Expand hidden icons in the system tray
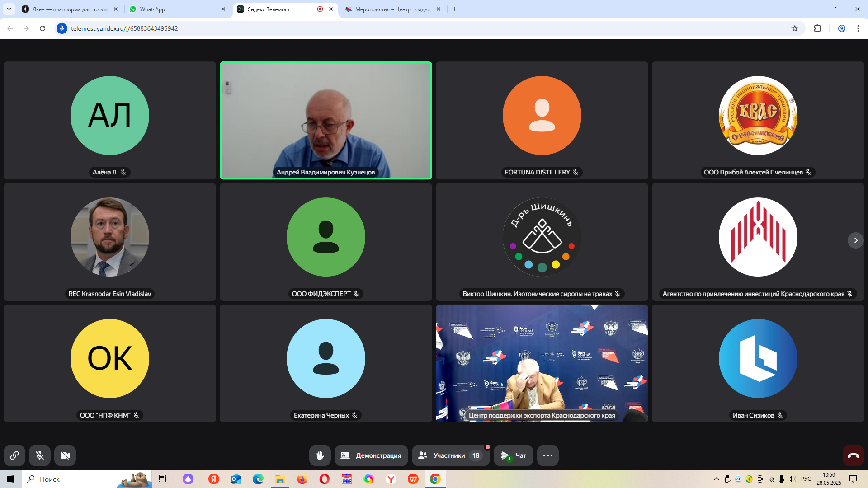 click(x=717, y=479)
